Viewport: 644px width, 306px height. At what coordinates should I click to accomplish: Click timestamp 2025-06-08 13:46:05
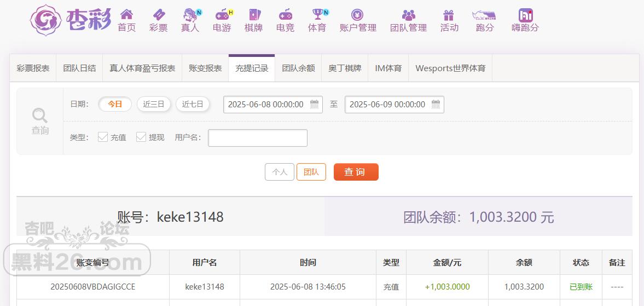coord(308,287)
